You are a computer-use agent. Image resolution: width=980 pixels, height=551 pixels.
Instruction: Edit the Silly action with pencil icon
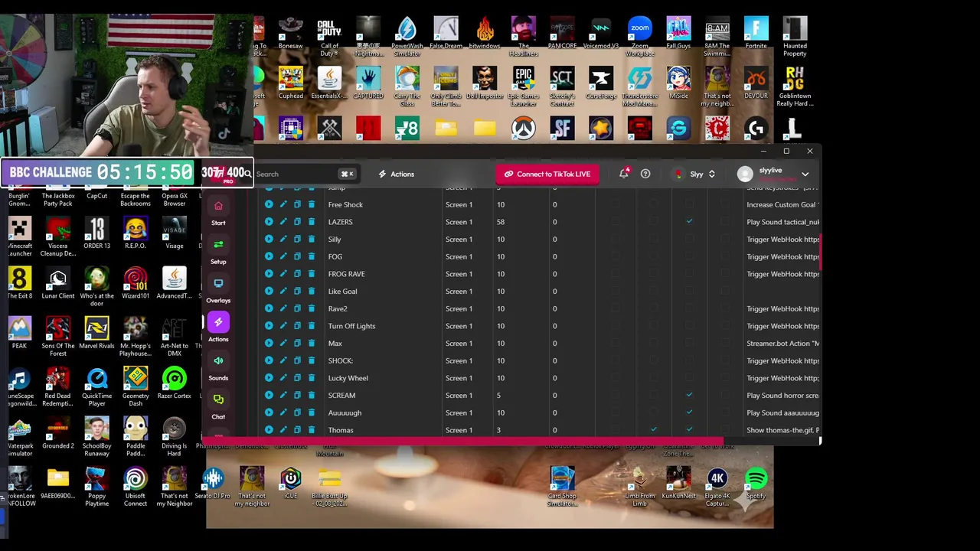coord(283,240)
